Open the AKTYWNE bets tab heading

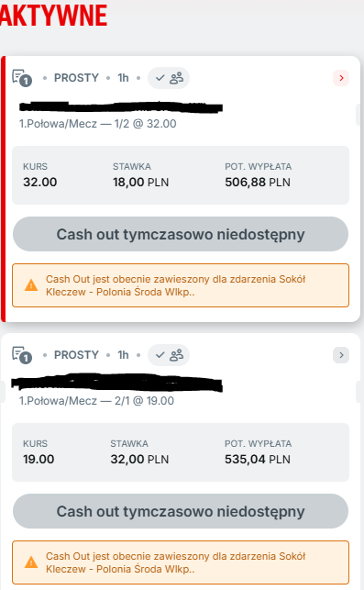[53, 15]
